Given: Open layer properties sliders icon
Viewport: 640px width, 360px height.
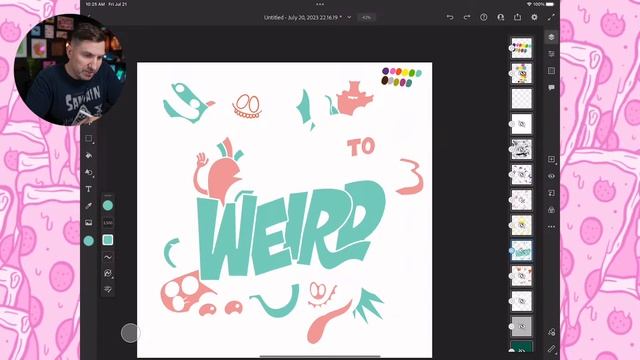Looking at the screenshot, I should [551, 54].
